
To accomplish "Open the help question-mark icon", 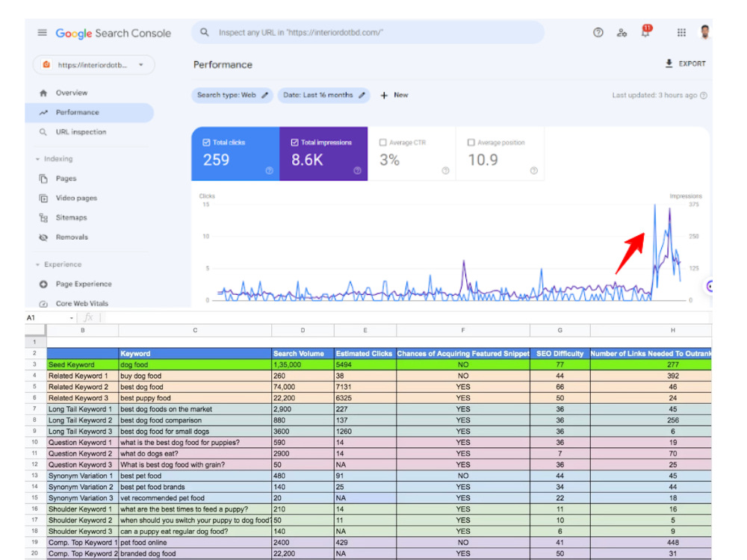I will 598,32.
